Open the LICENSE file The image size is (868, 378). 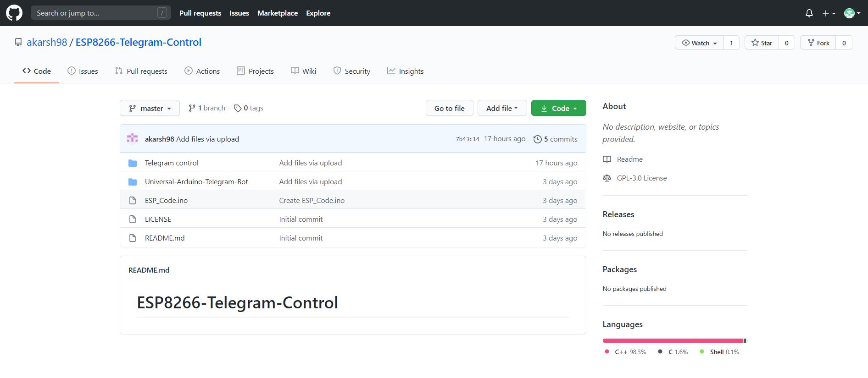click(158, 219)
